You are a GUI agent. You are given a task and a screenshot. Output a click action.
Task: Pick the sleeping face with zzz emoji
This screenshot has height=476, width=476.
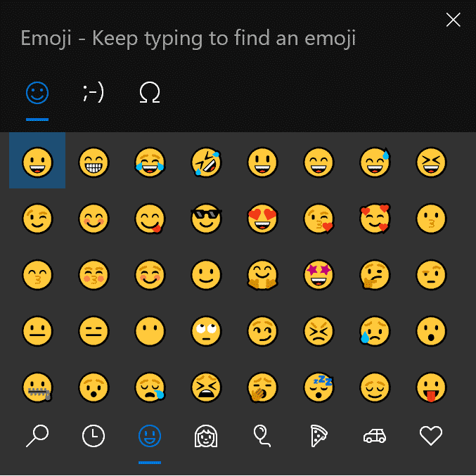(x=319, y=387)
